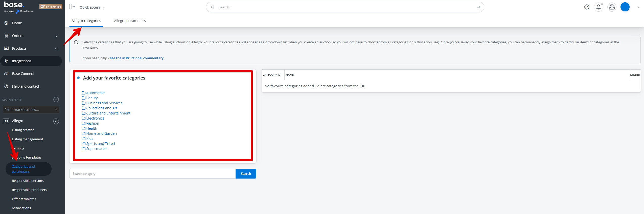644x214 pixels.
Task: Focus the Search category input field
Action: pyautogui.click(x=152, y=174)
